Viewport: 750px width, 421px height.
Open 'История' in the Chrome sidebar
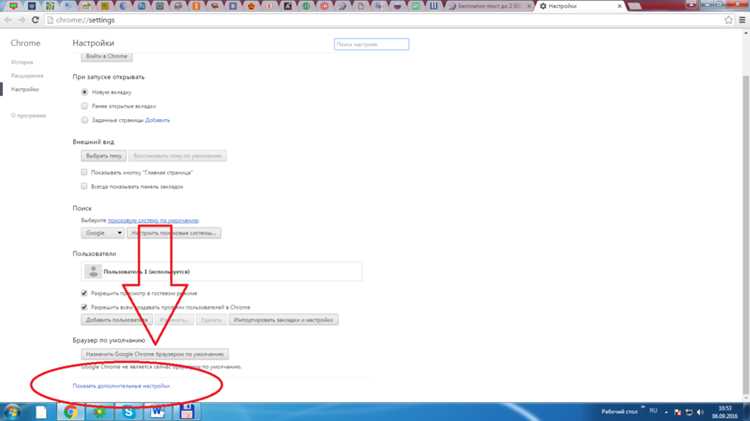coord(22,62)
